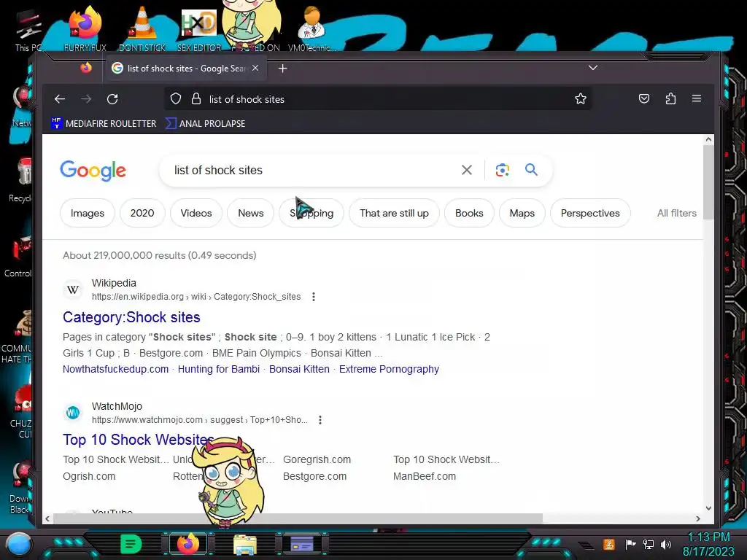
Task: Expand the list all tabs chevron
Action: click(x=592, y=68)
